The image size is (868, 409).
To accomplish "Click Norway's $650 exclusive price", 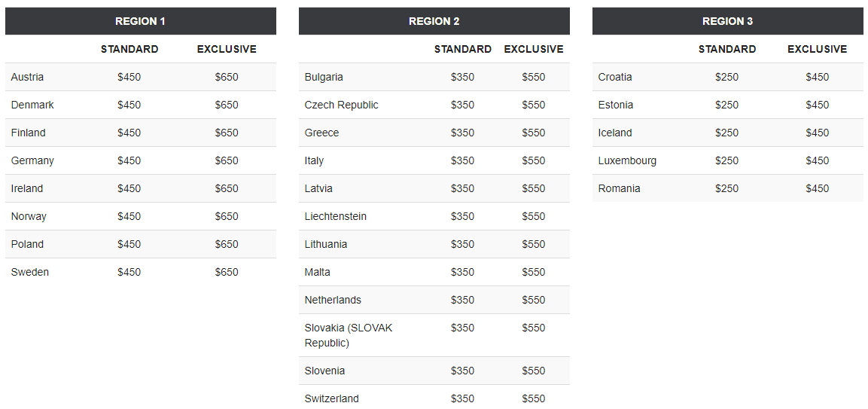I will pos(227,216).
